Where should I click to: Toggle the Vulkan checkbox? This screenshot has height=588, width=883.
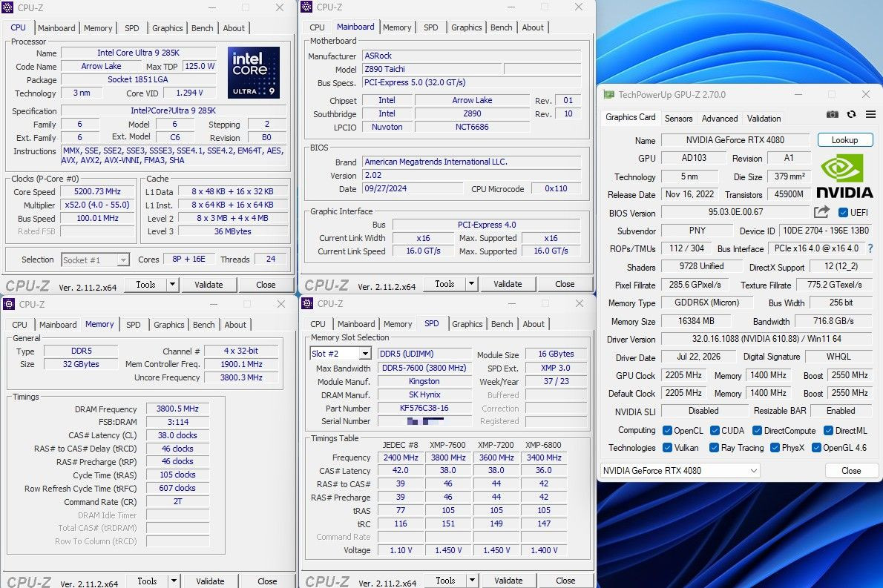tap(667, 447)
